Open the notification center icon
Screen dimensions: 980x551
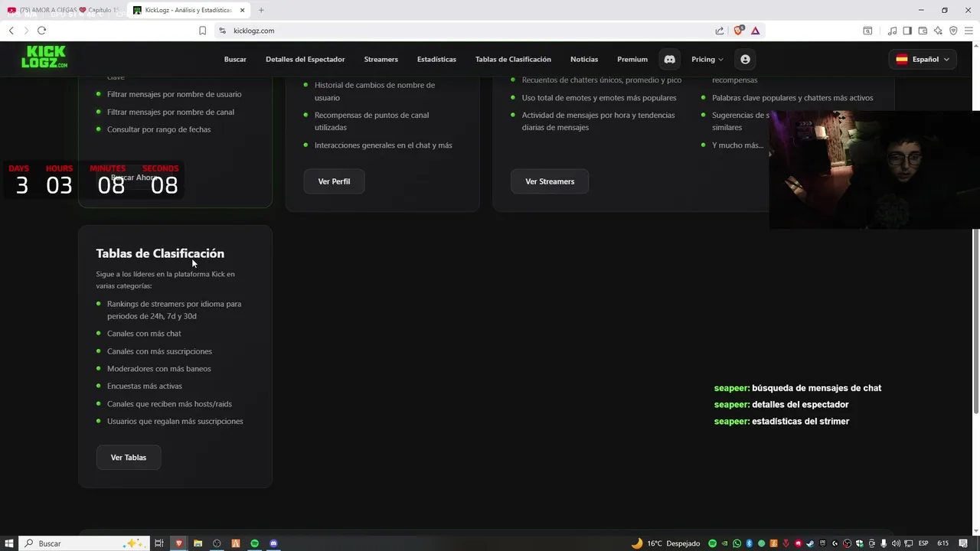point(963,543)
